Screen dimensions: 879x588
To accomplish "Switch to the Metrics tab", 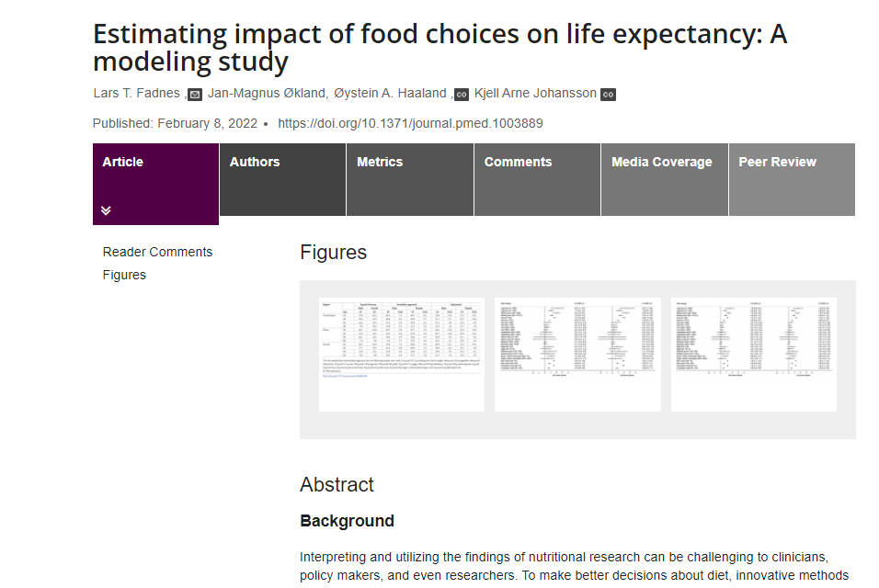I will [x=410, y=179].
